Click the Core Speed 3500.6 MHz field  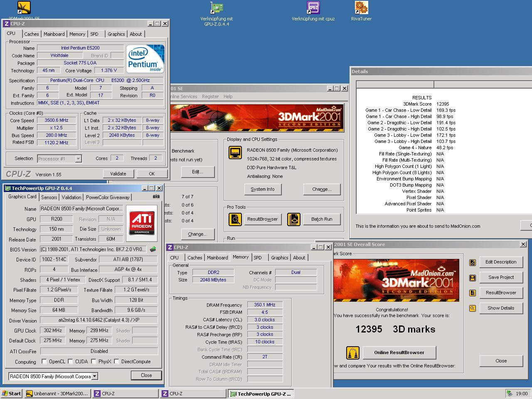(x=57, y=120)
